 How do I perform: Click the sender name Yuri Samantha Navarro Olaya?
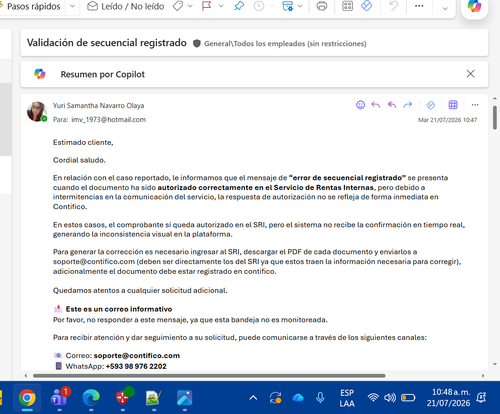98,106
